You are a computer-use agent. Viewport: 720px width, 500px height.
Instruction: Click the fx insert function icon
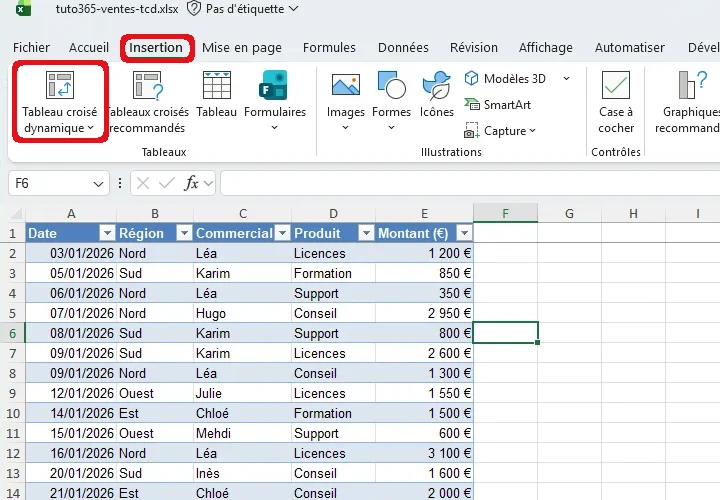(x=191, y=183)
